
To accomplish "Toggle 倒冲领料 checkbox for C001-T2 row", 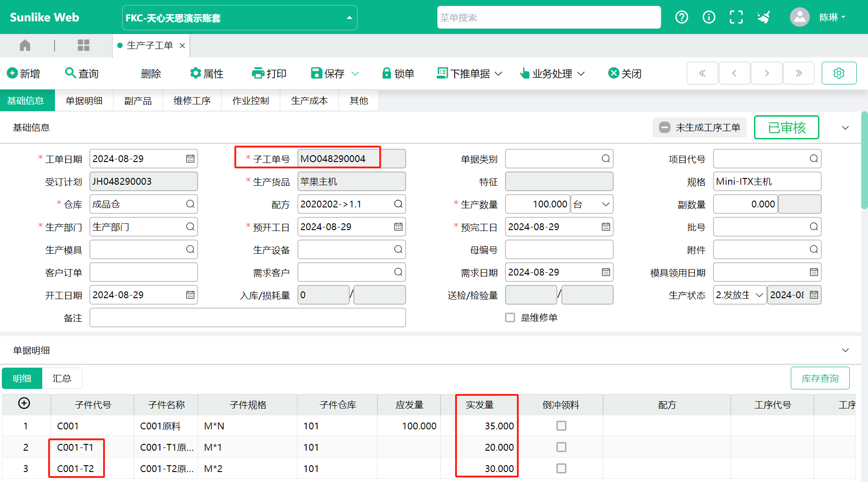I will click(561, 468).
